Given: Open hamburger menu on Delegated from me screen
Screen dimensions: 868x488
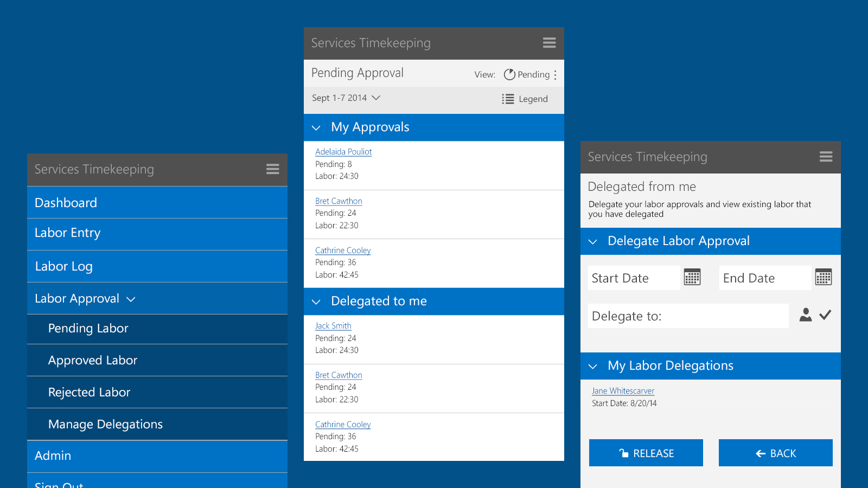Looking at the screenshot, I should point(826,157).
